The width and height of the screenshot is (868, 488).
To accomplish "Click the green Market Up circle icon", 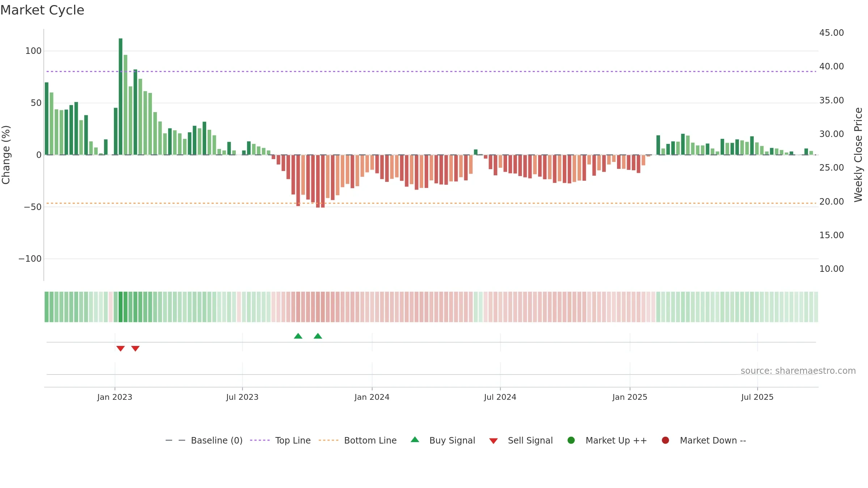I will (x=571, y=440).
